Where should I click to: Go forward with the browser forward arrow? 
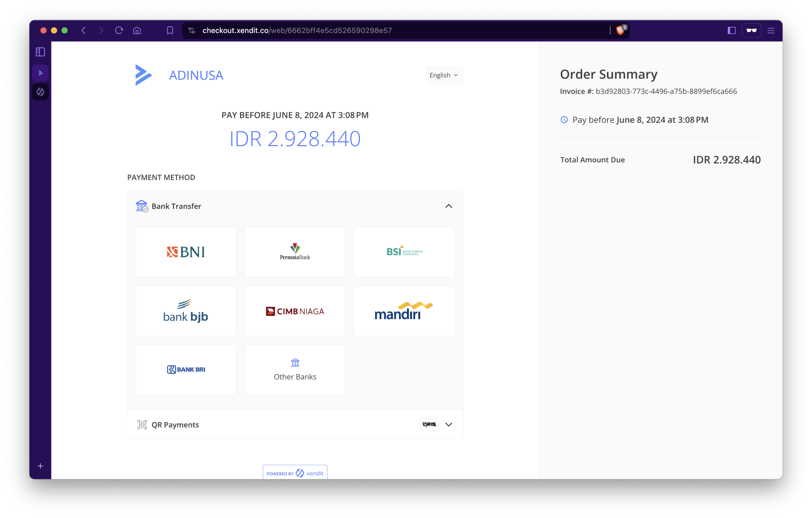[101, 30]
